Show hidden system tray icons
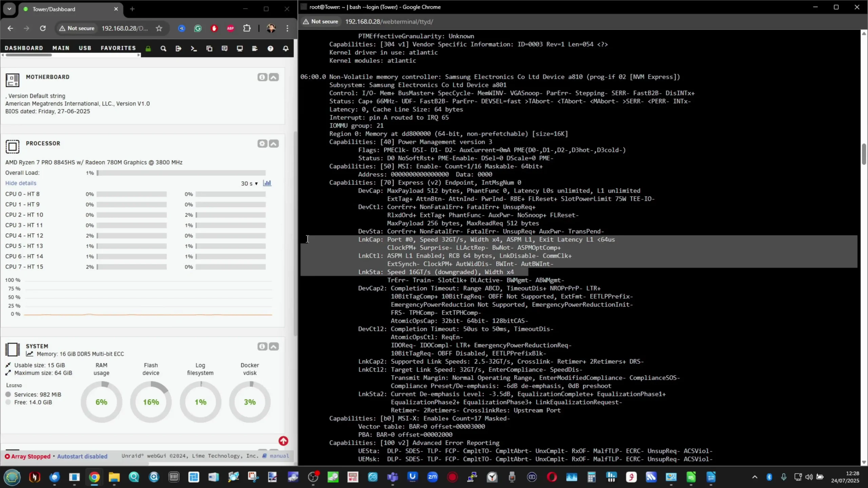This screenshot has height=488, width=868. [755, 477]
